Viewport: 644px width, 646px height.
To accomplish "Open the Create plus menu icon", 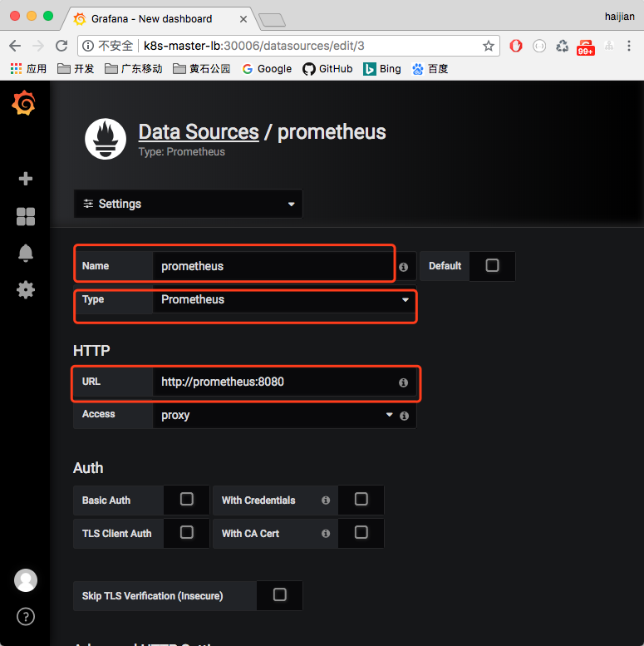I will pyautogui.click(x=26, y=179).
